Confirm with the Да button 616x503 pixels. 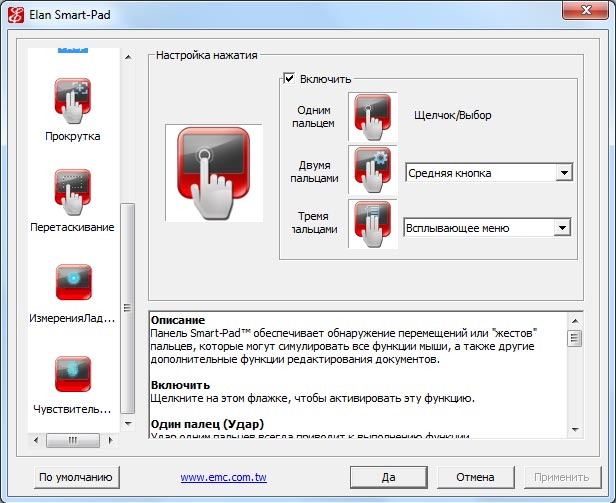[389, 477]
